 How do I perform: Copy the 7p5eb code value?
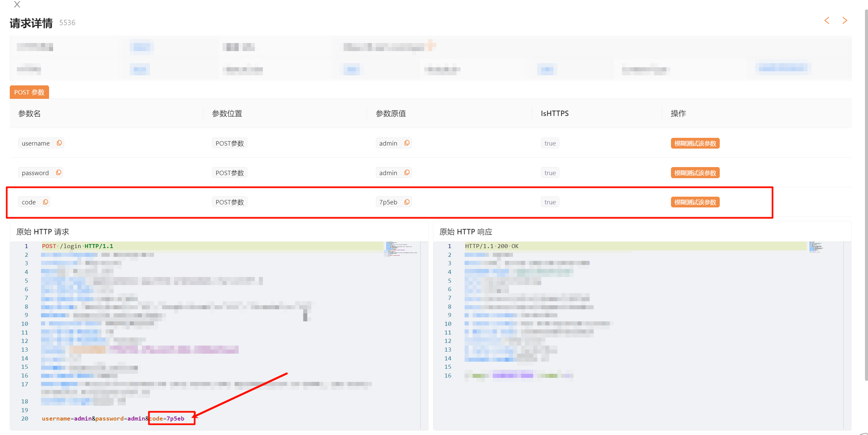pos(407,202)
